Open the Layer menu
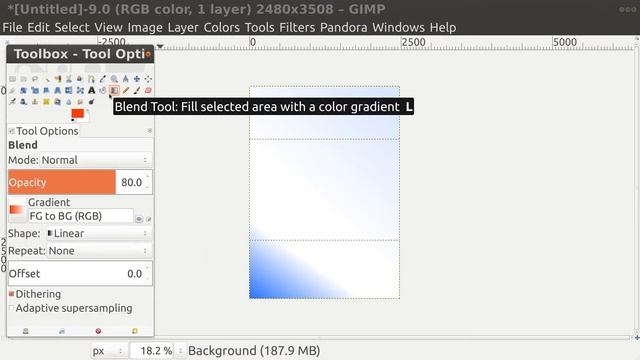This screenshot has height=360, width=640. (x=183, y=27)
